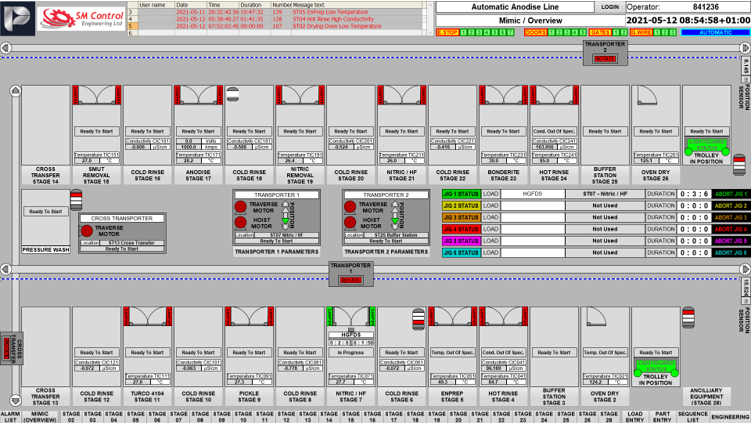The image size is (752, 423).
Task: Click the damper doors icon on Nitric / HF Stage 21
Action: point(401,95)
